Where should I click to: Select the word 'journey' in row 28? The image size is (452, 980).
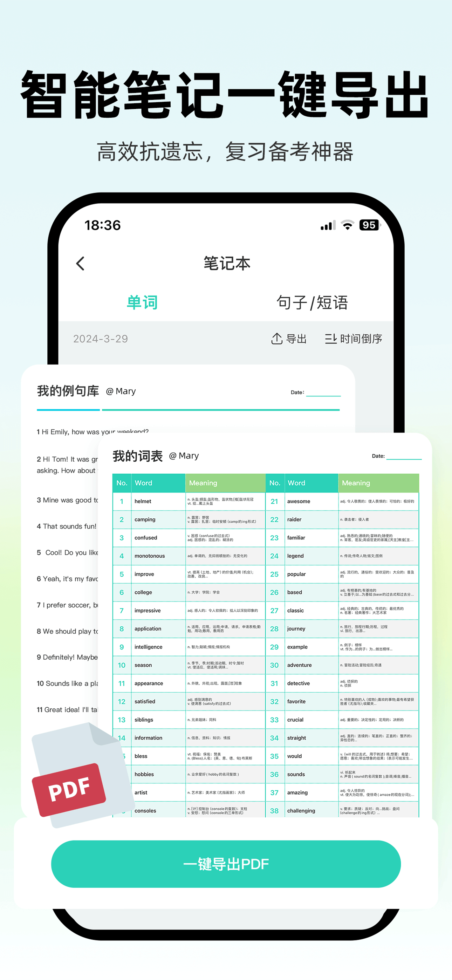(x=296, y=629)
